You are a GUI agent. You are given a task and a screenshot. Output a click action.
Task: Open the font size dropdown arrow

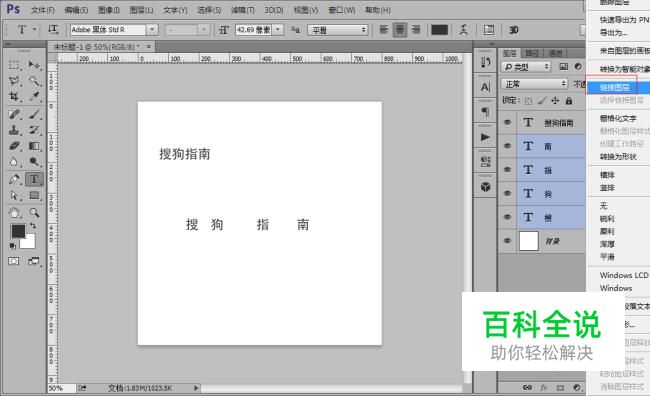[x=278, y=29]
